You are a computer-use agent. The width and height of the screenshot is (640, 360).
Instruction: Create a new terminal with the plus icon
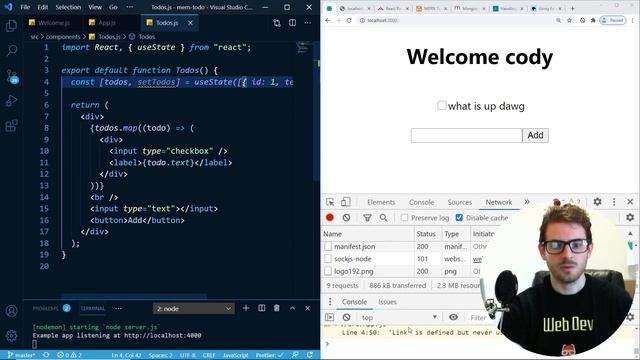click(x=246, y=308)
